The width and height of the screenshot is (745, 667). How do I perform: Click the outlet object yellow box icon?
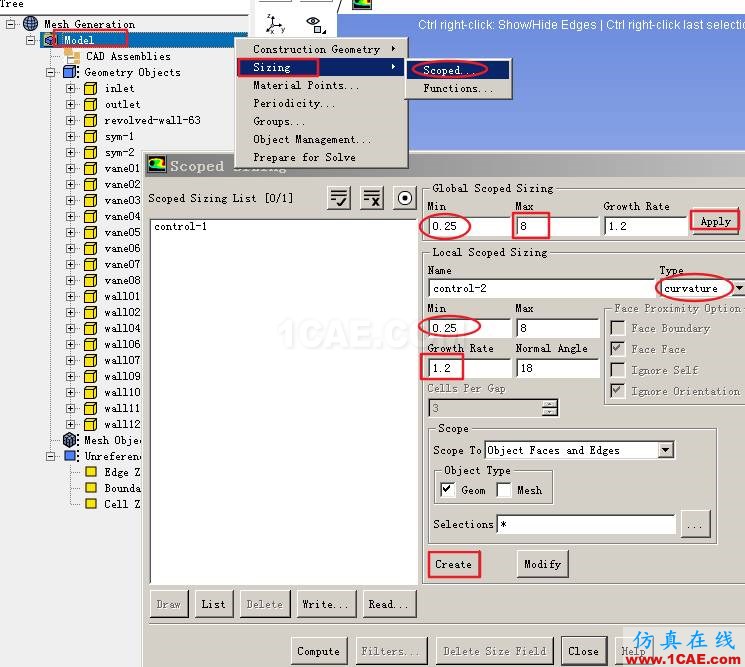[90, 105]
